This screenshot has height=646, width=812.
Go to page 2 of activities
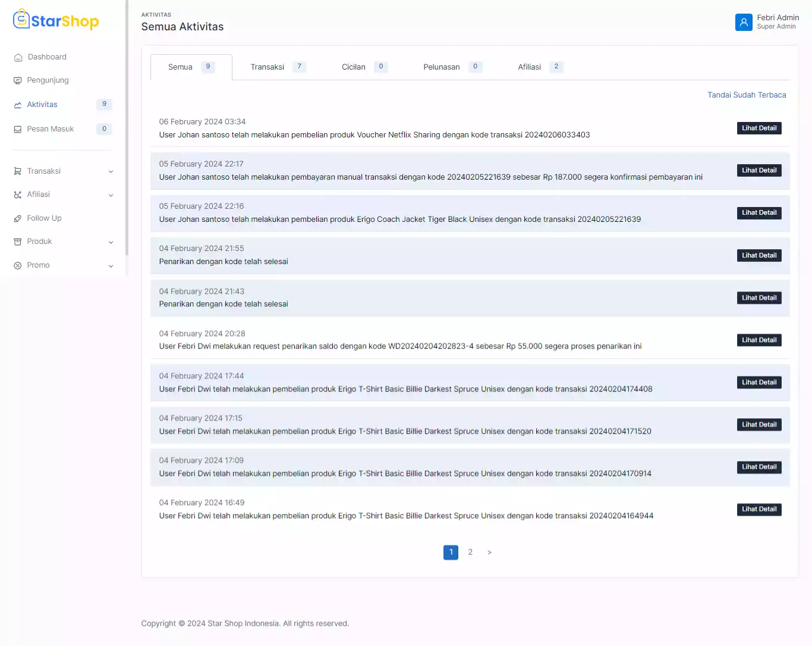click(x=470, y=553)
